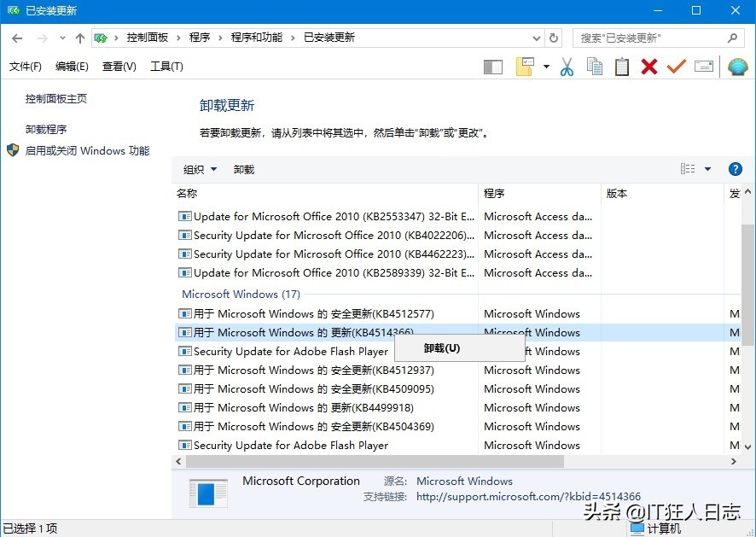Image resolution: width=756 pixels, height=537 pixels.
Task: Click the yellow folder options toolbar icon
Action: 525,67
